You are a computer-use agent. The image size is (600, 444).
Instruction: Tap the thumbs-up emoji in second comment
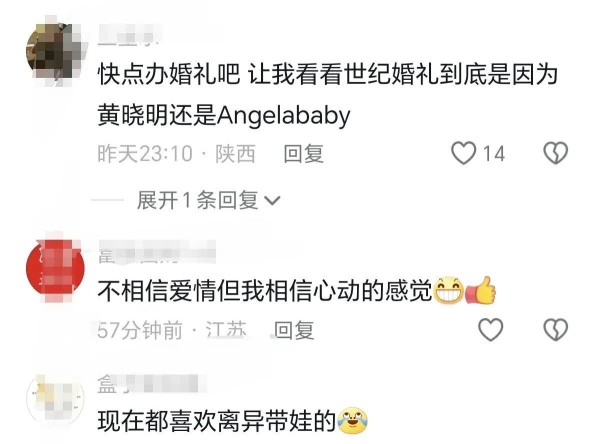(x=481, y=290)
